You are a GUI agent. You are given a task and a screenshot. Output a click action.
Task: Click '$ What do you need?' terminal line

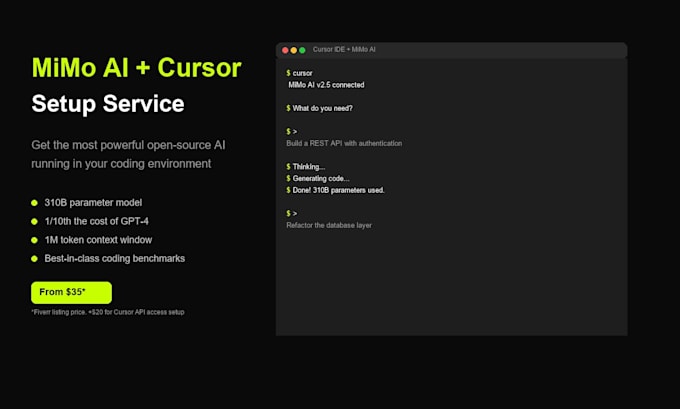click(319, 108)
